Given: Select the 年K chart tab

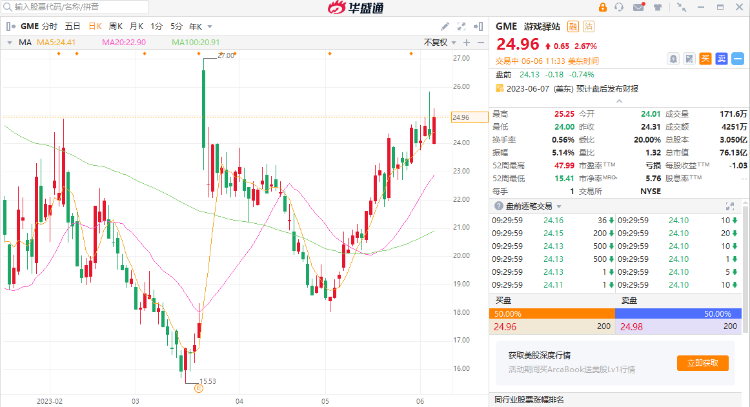Looking at the screenshot, I should tap(196, 27).
